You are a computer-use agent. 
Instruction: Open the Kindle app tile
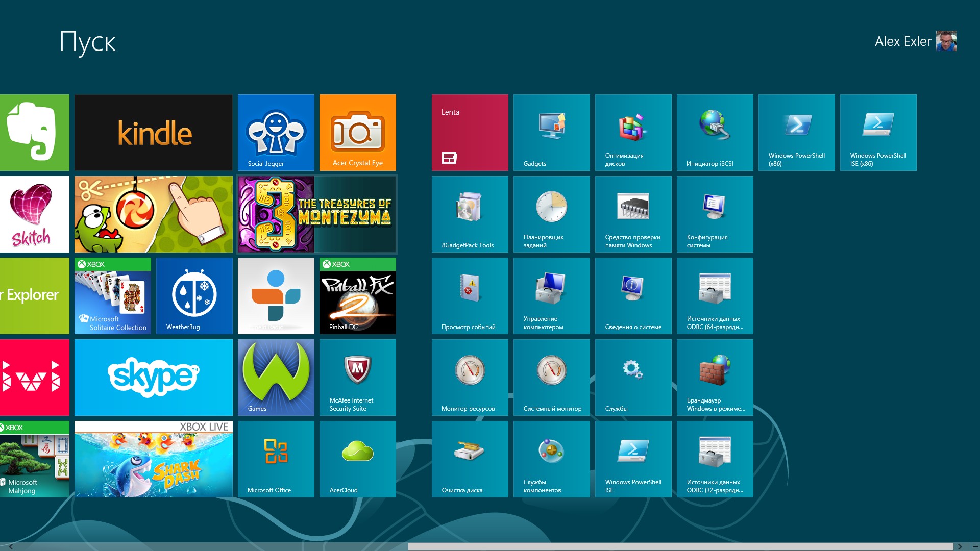[153, 133]
